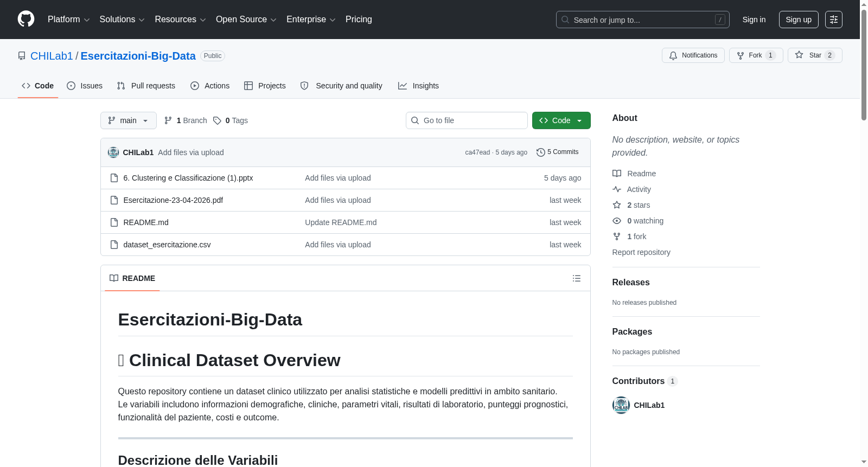Viewport: 868px width, 467px height.
Task: Open the command palette icon in header
Action: (x=833, y=20)
